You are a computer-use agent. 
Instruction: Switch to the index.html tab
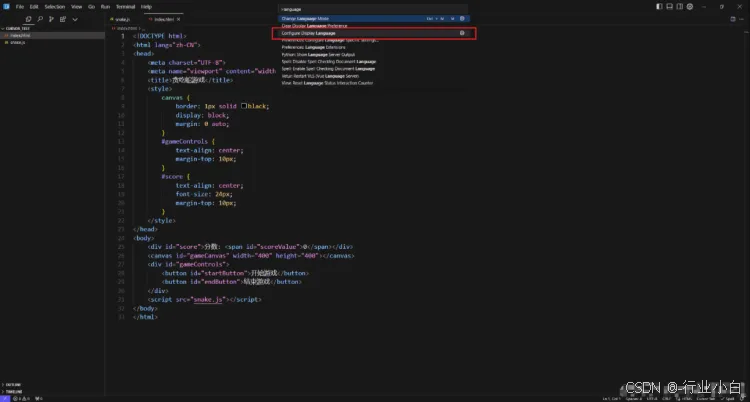click(163, 20)
